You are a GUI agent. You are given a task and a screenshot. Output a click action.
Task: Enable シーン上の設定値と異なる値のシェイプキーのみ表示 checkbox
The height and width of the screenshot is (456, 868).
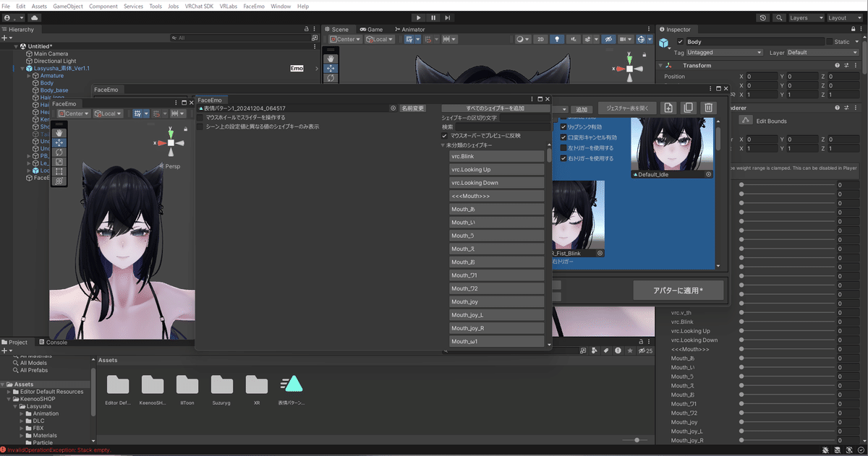200,126
